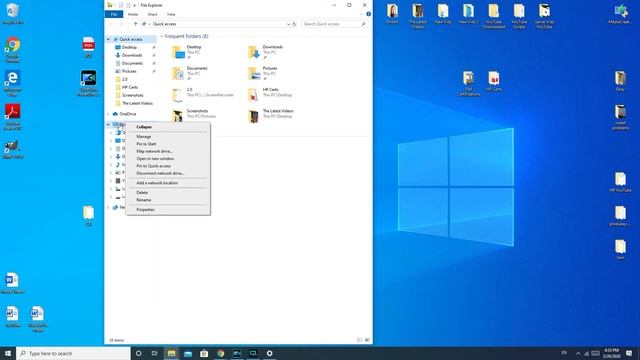
Task: Click the taskbar search box
Action: (x=73, y=353)
